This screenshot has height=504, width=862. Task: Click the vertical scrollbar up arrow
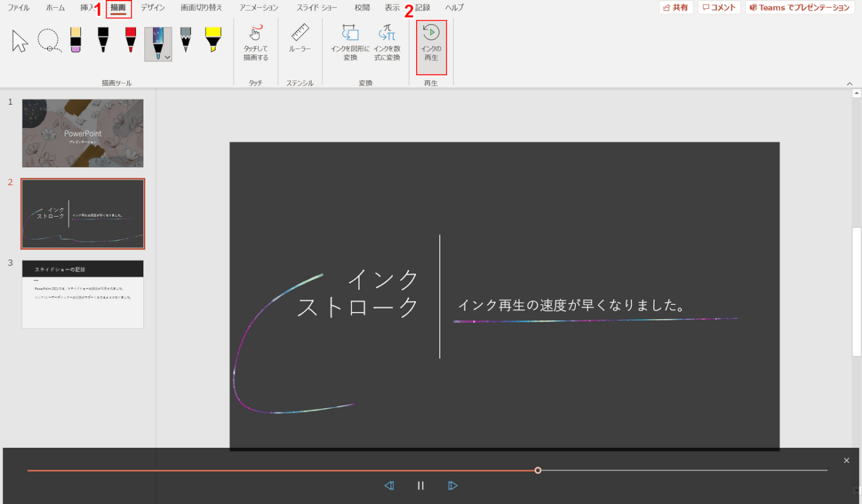pos(856,93)
